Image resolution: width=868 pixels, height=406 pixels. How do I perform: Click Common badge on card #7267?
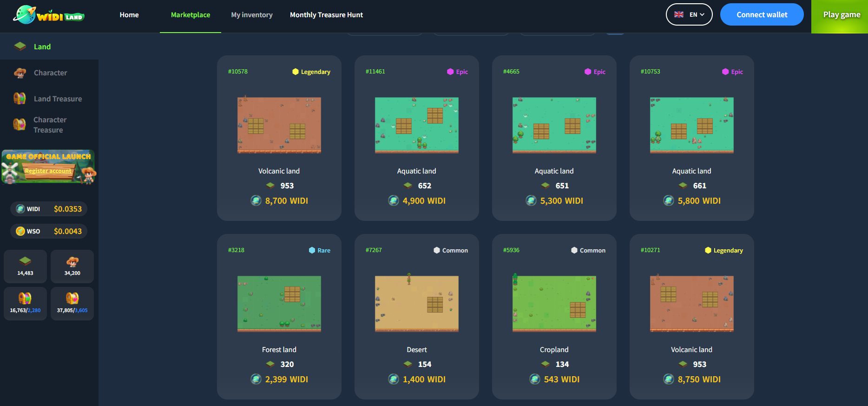(x=451, y=250)
